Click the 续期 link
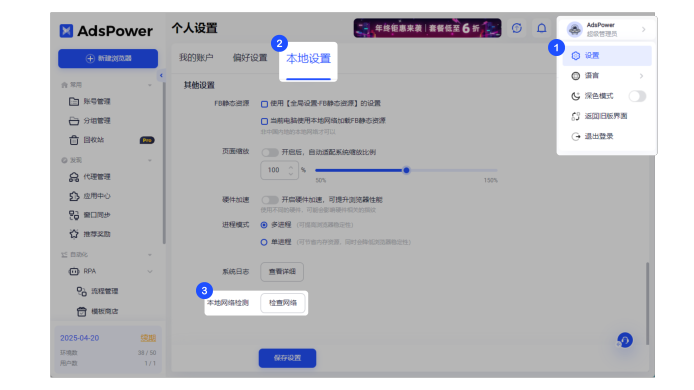 pos(148,338)
